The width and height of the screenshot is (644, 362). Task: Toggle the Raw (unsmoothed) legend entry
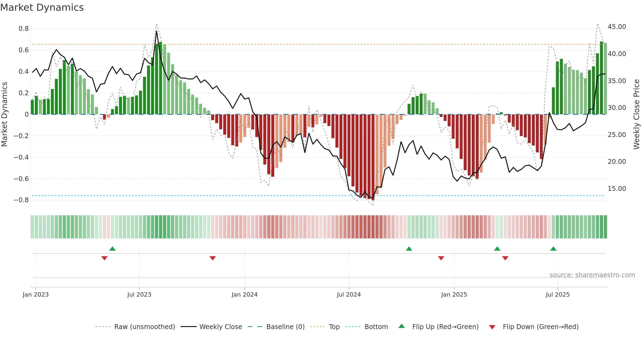135,327
